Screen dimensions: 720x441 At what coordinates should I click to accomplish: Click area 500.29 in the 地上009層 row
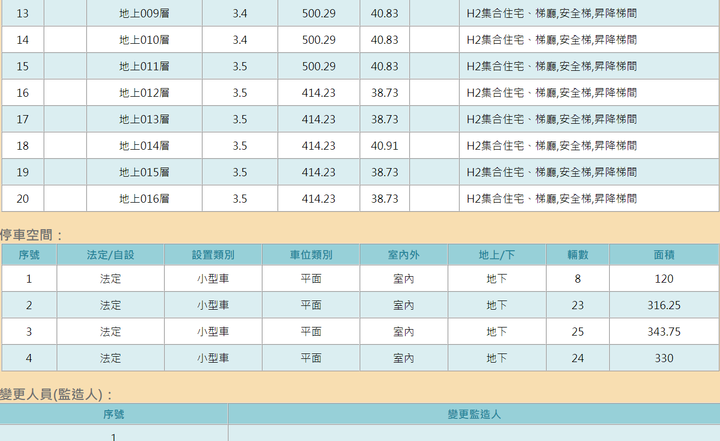click(x=319, y=13)
